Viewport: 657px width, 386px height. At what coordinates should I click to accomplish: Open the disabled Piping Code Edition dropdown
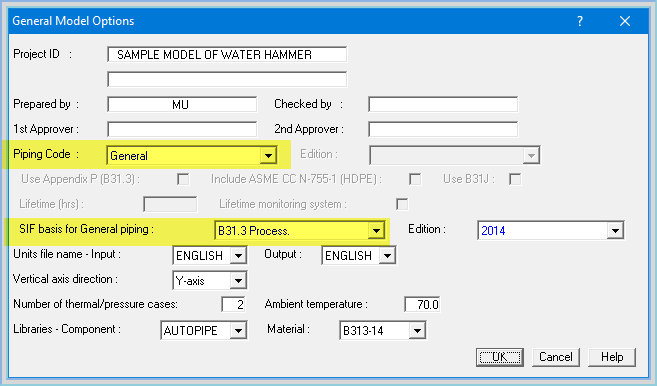[x=531, y=155]
